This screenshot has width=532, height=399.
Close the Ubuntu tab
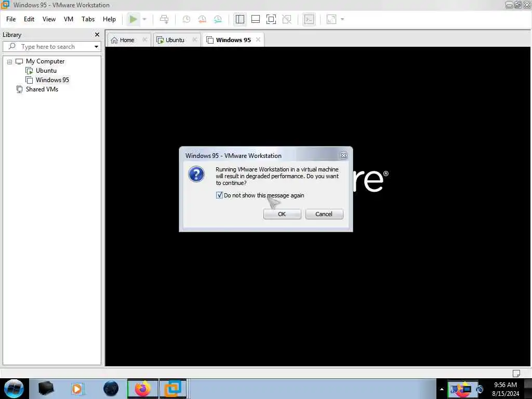click(195, 39)
